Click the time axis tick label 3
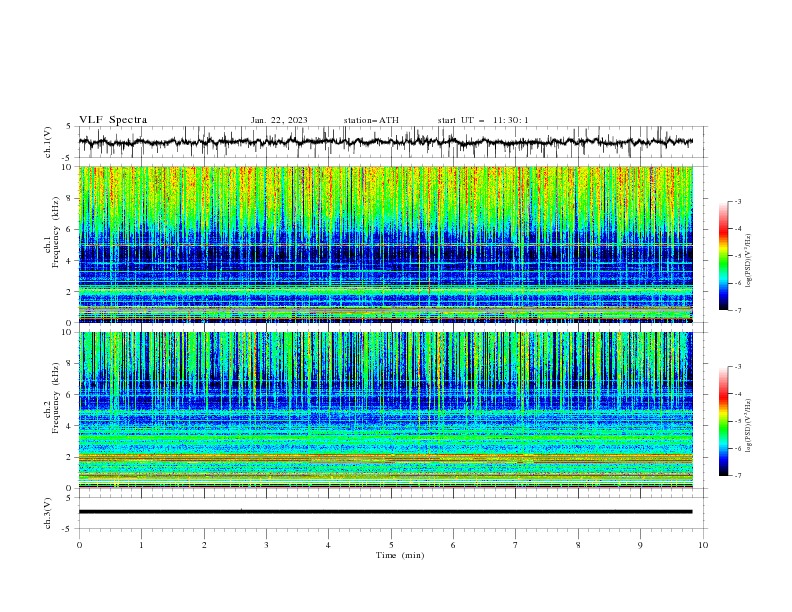 (266, 545)
